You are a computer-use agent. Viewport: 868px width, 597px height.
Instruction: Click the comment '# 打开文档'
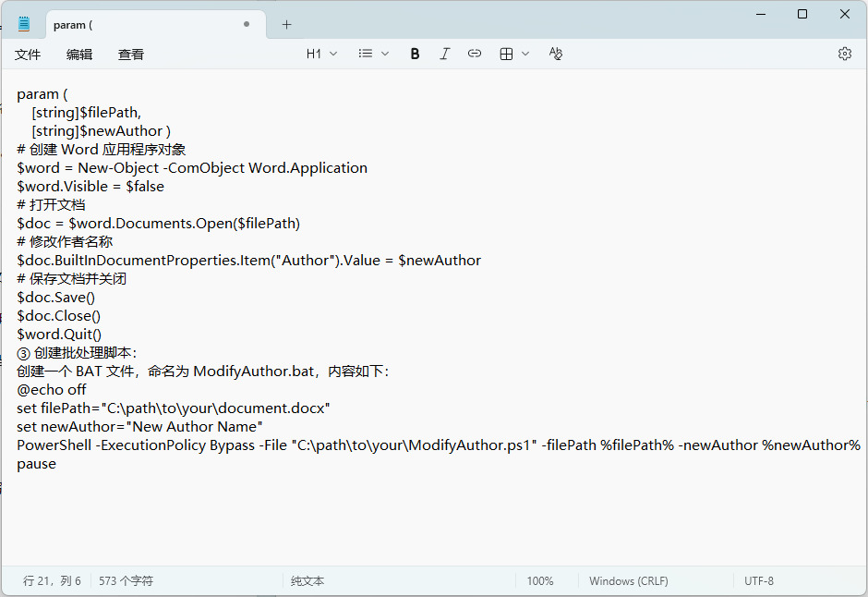pyautogui.click(x=51, y=205)
